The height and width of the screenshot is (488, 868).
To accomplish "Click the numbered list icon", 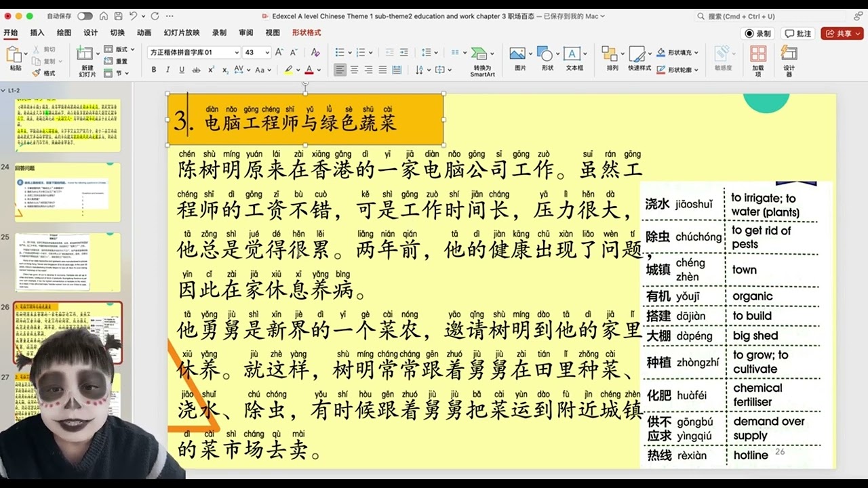I will [x=360, y=52].
